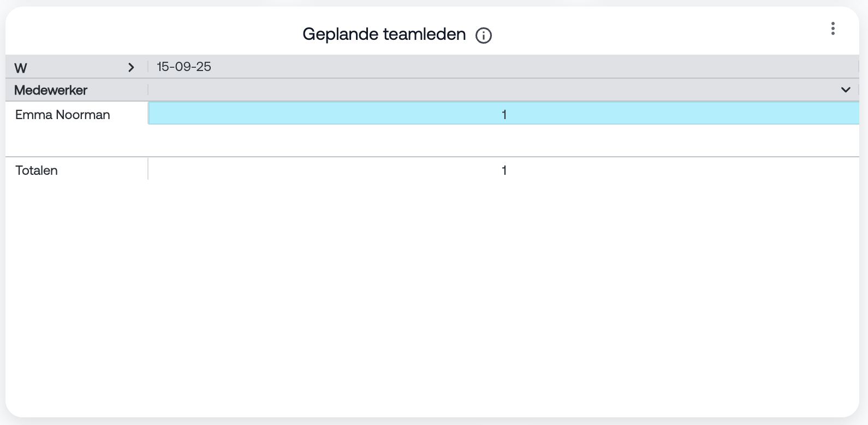This screenshot has width=868, height=425.
Task: Open the dropdown chevron in the Medewerker row
Action: point(845,90)
